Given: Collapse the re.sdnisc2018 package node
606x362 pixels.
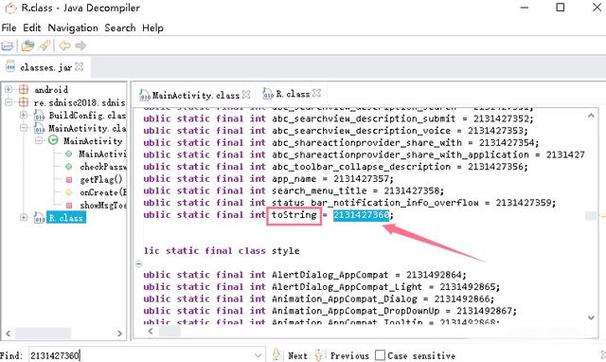Looking at the screenshot, I should pyautogui.click(x=9, y=102).
